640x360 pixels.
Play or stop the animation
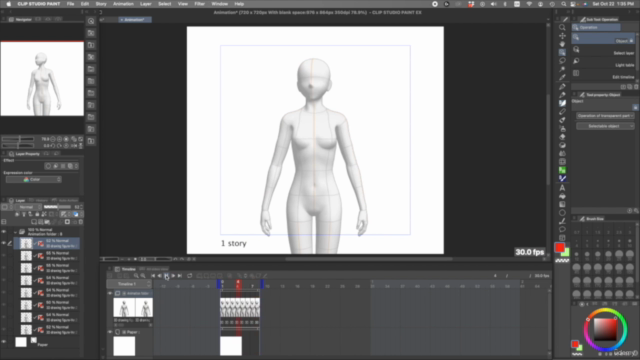point(167,276)
